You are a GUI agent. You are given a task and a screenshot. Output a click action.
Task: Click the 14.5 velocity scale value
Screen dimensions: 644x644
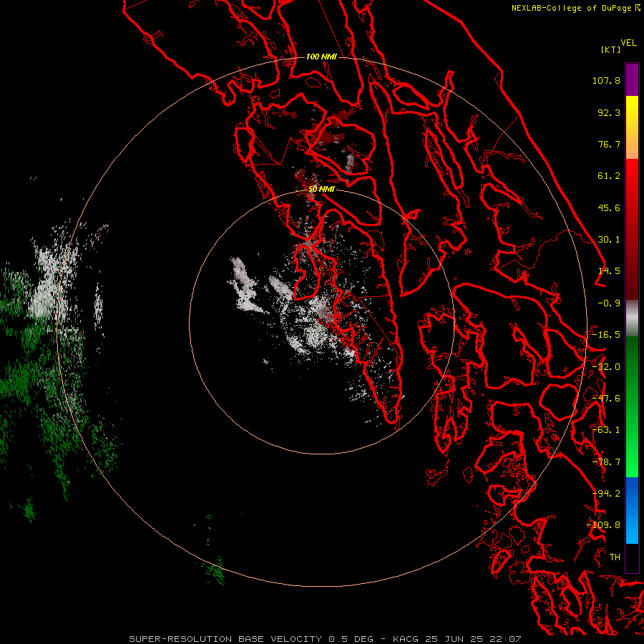click(x=609, y=271)
